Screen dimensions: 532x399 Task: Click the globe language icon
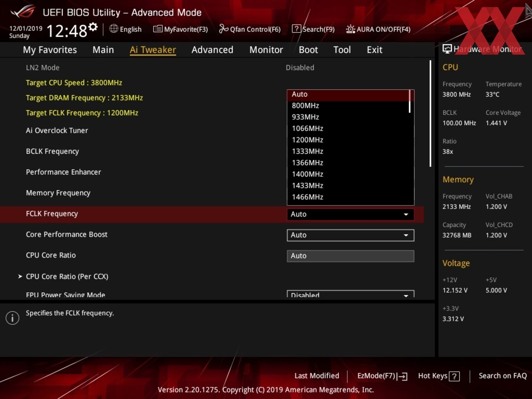pyautogui.click(x=113, y=29)
